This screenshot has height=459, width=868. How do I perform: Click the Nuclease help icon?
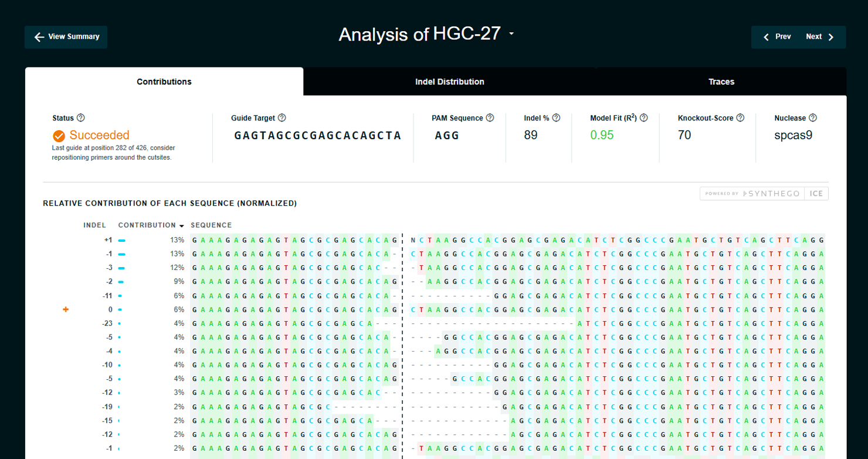(813, 118)
